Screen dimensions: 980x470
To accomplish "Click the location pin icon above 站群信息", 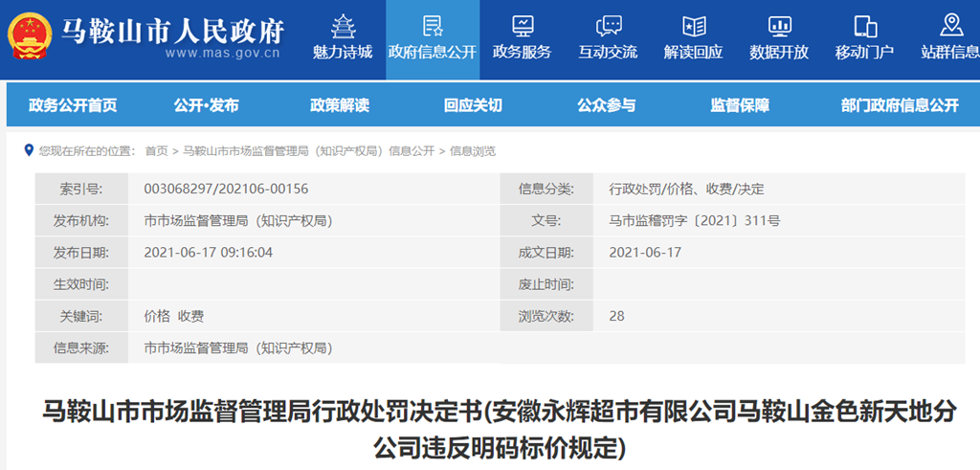I will pyautogui.click(x=950, y=26).
